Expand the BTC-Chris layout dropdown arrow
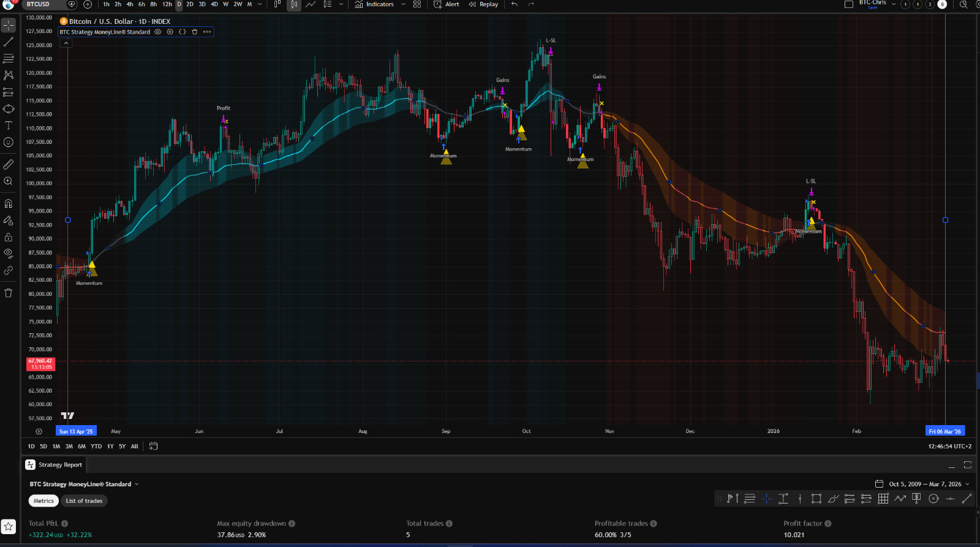 pyautogui.click(x=894, y=4)
